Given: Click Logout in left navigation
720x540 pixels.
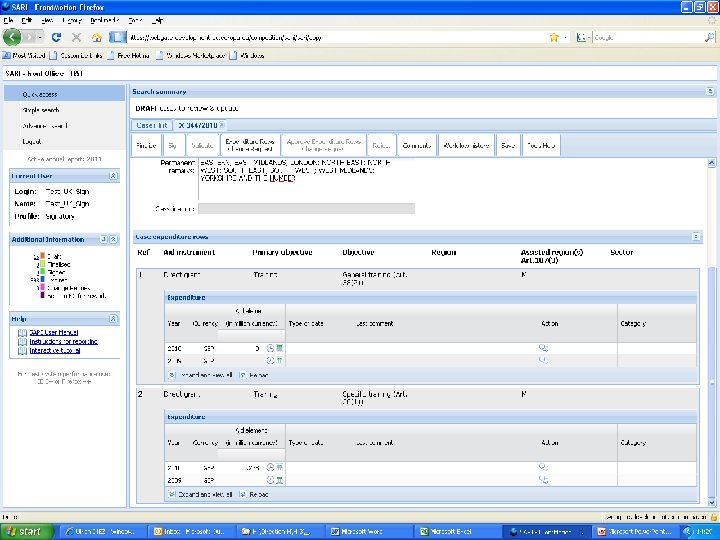Looking at the screenshot, I should click(x=32, y=141).
